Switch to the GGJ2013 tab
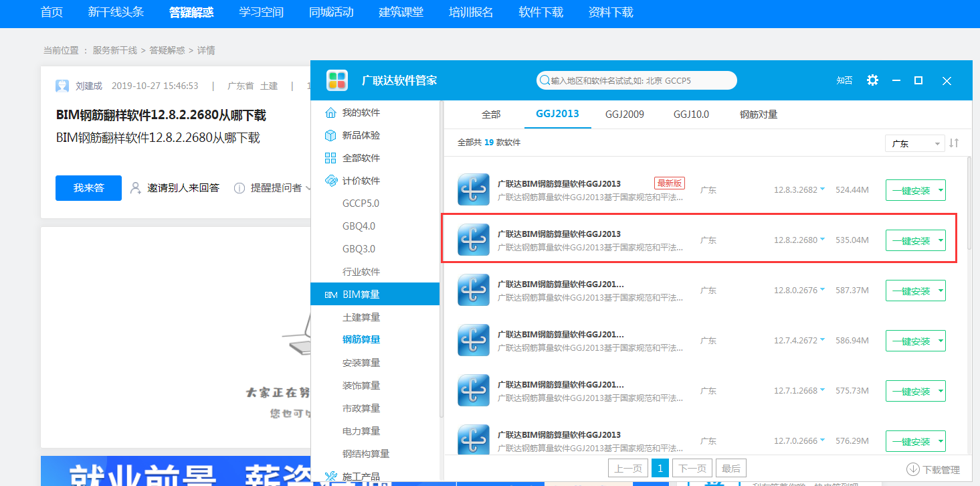980x486 pixels. coord(557,114)
